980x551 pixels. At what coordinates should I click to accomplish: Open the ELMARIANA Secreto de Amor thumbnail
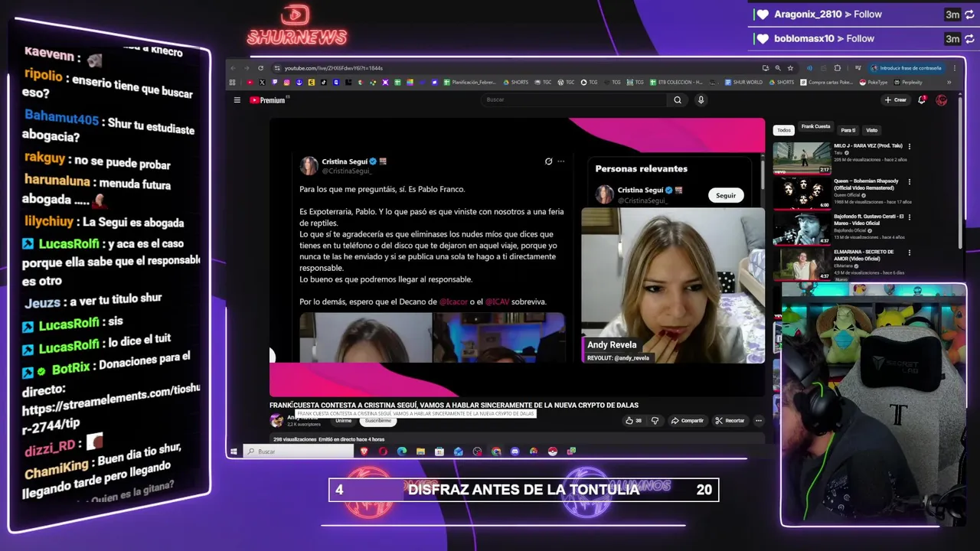802,264
